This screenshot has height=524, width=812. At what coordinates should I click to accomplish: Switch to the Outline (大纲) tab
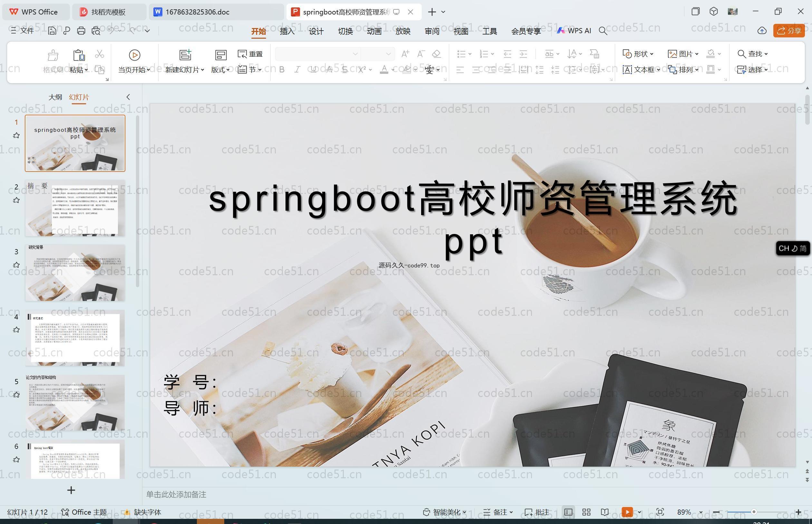(x=55, y=97)
